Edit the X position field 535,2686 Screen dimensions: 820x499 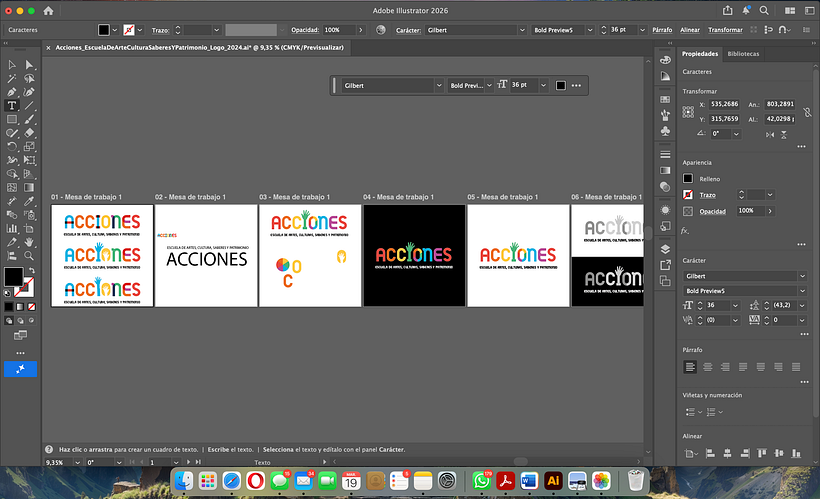point(724,104)
